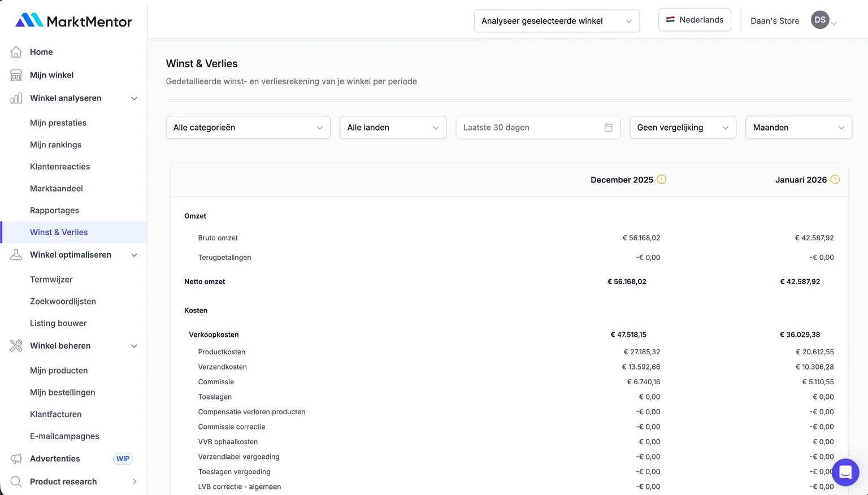
Task: Click the Netto omzet row label
Action: (205, 281)
